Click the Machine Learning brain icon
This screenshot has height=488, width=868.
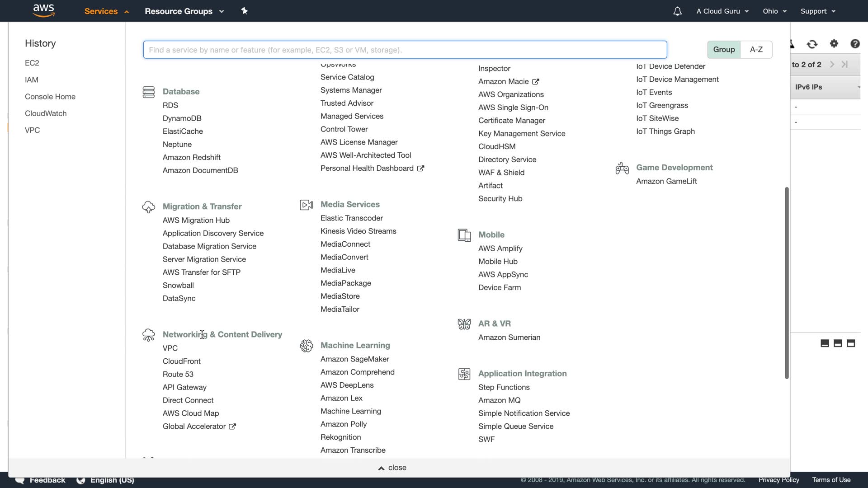306,346
